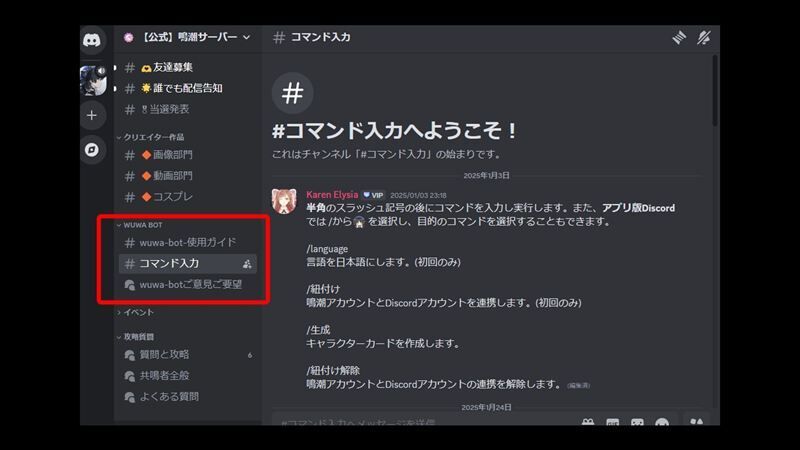
Task: Open the 動画部門 channel
Action: [x=187, y=176]
